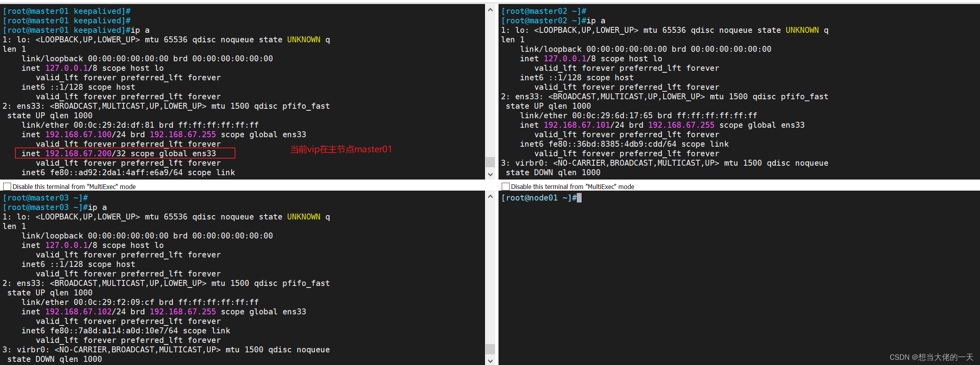Viewport: 980px width, 365px height.
Task: Click the 127.0.0.1/8 loopback address on master03
Action: [71, 245]
